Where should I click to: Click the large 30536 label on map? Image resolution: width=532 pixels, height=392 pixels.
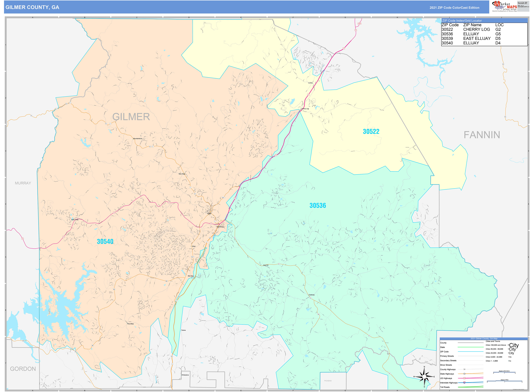click(317, 205)
